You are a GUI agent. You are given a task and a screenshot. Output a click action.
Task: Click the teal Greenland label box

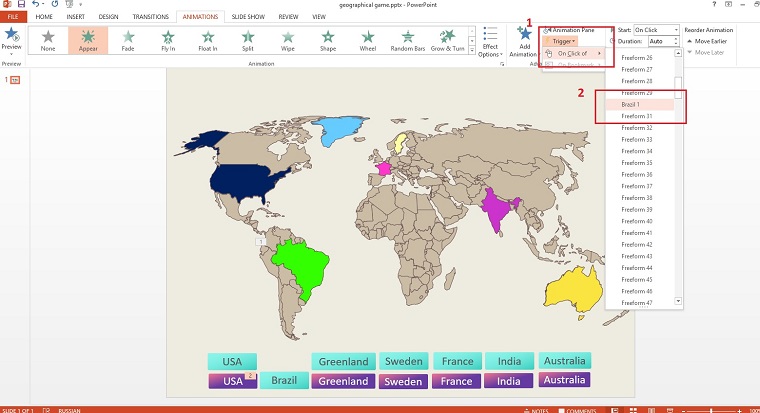pyautogui.click(x=344, y=361)
